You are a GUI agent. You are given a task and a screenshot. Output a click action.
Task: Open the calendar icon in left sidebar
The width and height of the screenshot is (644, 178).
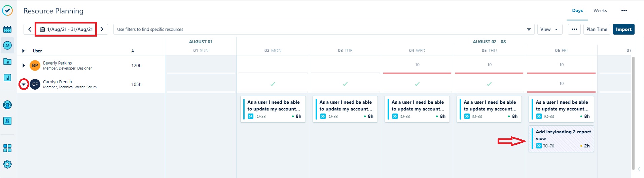[x=7, y=29]
